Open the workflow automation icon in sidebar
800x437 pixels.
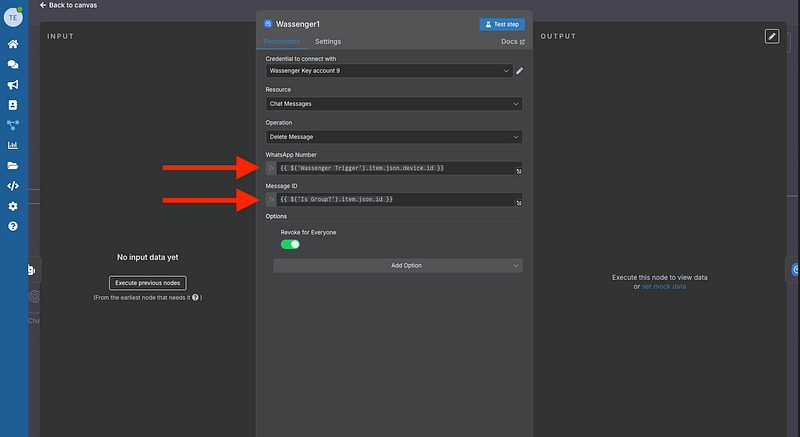(x=13, y=125)
